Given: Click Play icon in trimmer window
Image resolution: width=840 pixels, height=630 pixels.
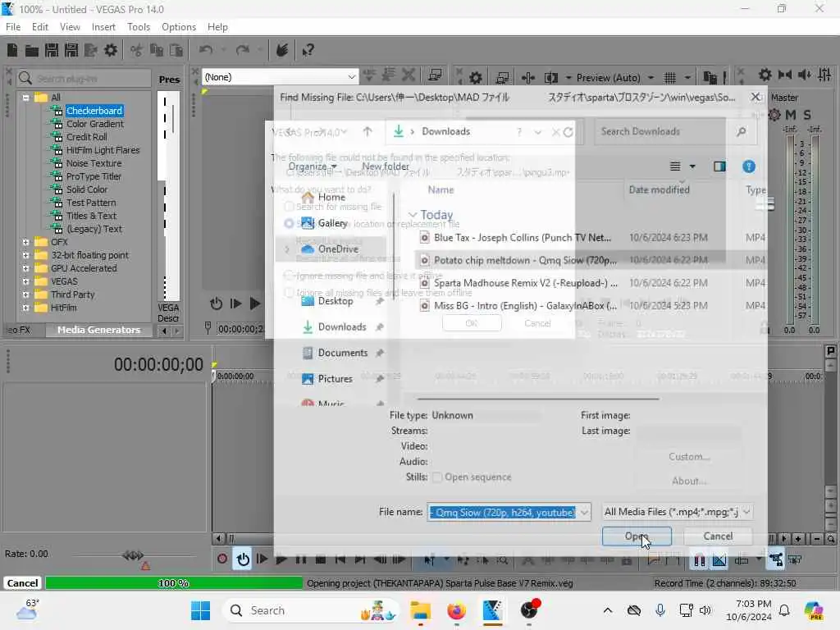Looking at the screenshot, I should click(x=255, y=304).
